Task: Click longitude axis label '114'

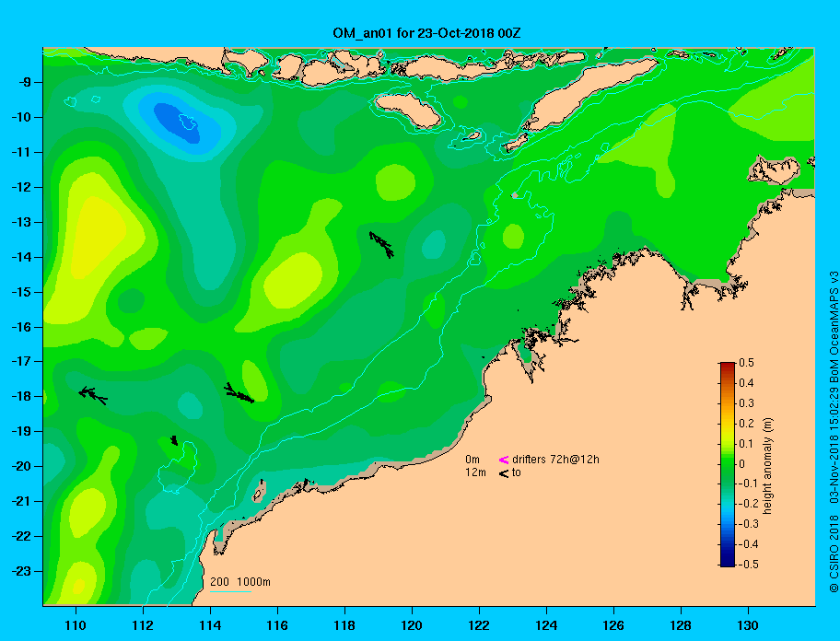Action: [210, 625]
